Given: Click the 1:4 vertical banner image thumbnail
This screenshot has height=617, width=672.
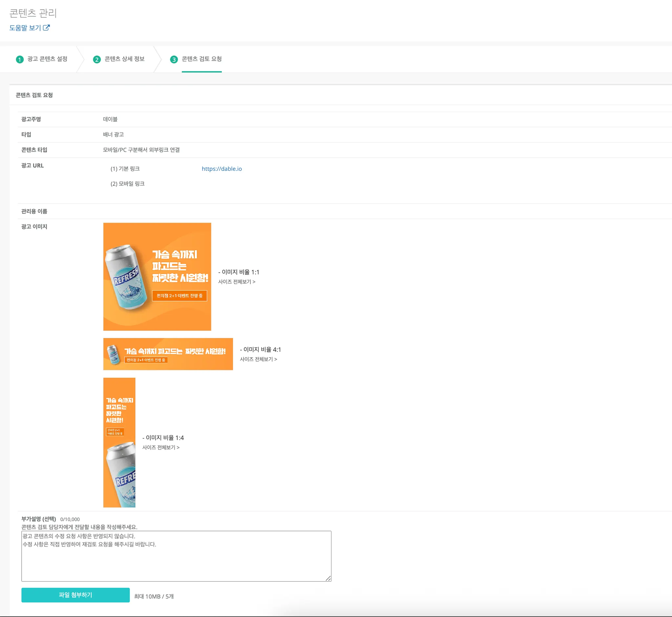Looking at the screenshot, I should (119, 442).
